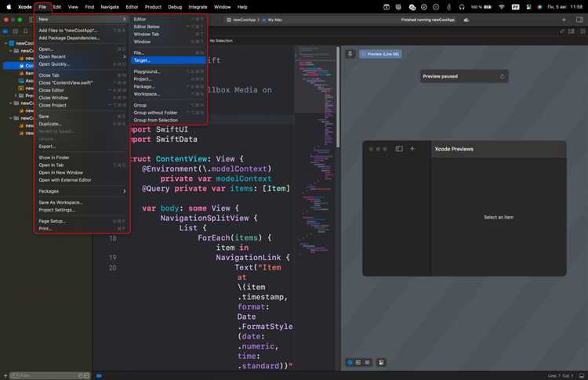Image resolution: width=588 pixels, height=380 pixels.
Task: Click the headphones icon in menu bar
Action: (462, 7)
